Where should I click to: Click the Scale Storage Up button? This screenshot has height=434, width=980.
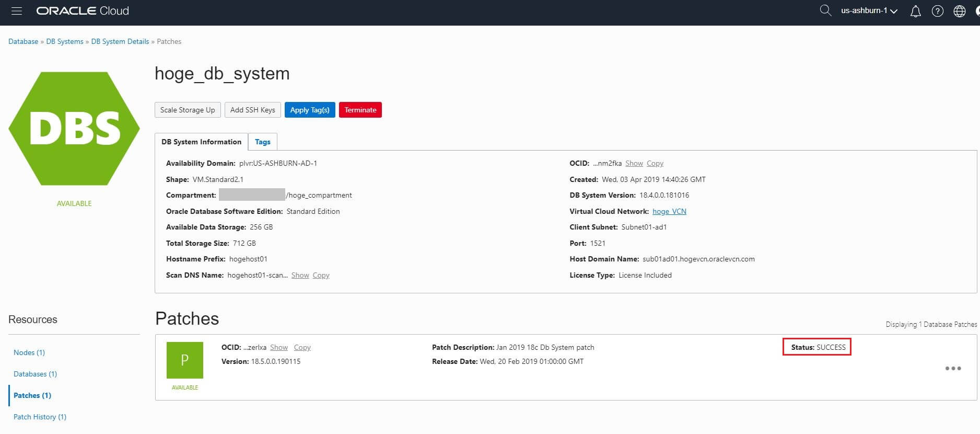[x=188, y=110]
